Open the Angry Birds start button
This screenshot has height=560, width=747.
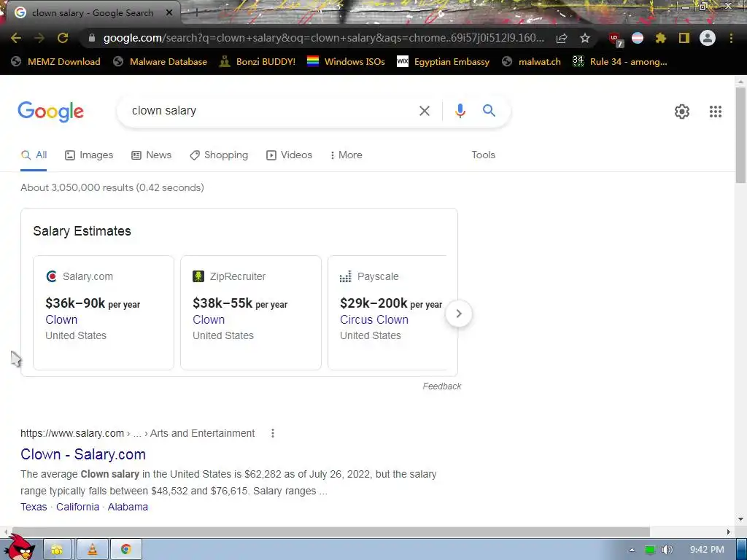20,548
